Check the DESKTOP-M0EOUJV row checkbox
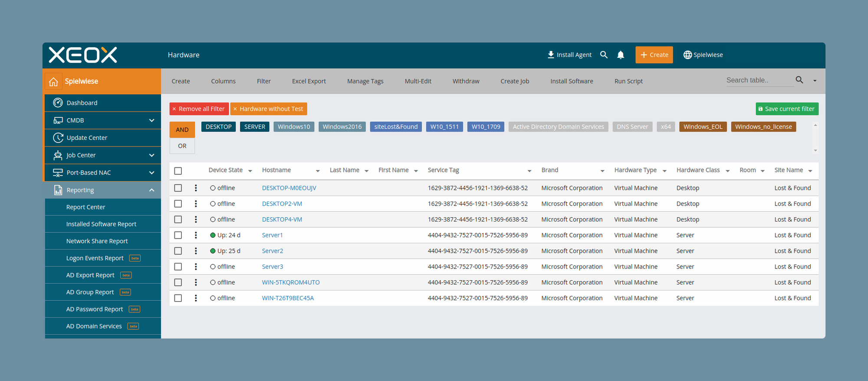Screen dimensions: 868x381 click(x=178, y=188)
